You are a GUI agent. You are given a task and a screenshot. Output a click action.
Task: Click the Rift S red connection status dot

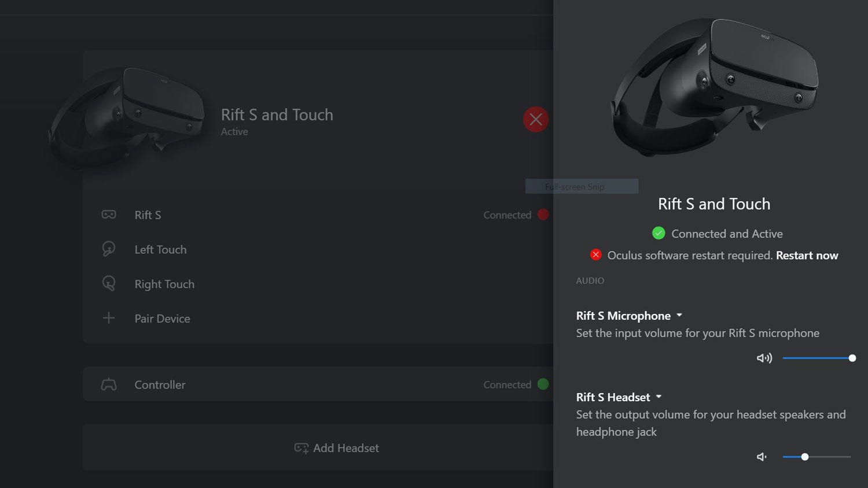(543, 215)
